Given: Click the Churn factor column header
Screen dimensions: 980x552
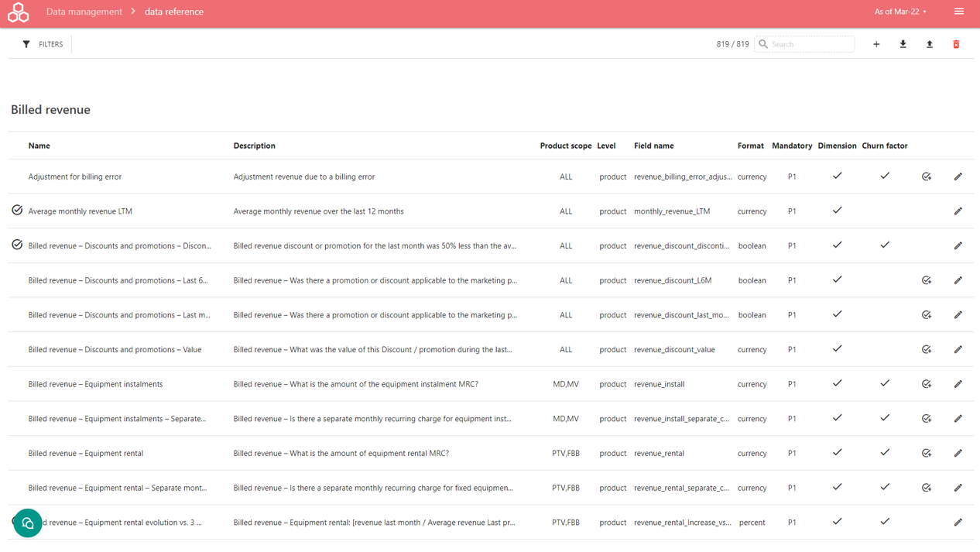Looking at the screenshot, I should 884,146.
